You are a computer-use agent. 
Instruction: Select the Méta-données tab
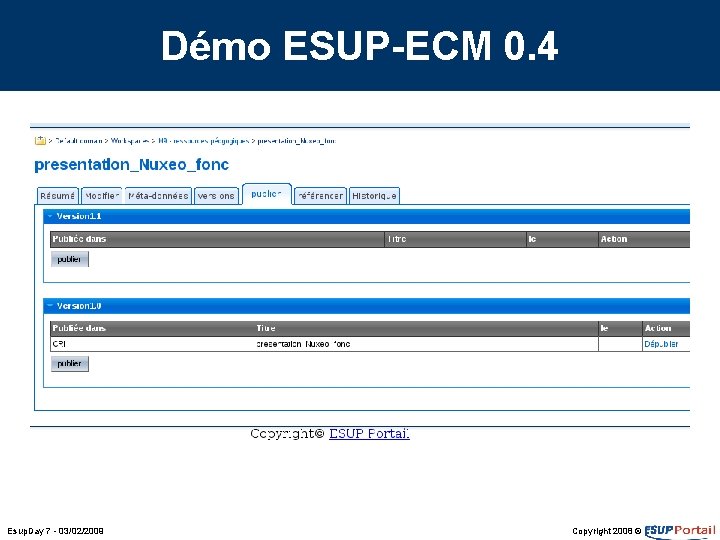coord(158,196)
